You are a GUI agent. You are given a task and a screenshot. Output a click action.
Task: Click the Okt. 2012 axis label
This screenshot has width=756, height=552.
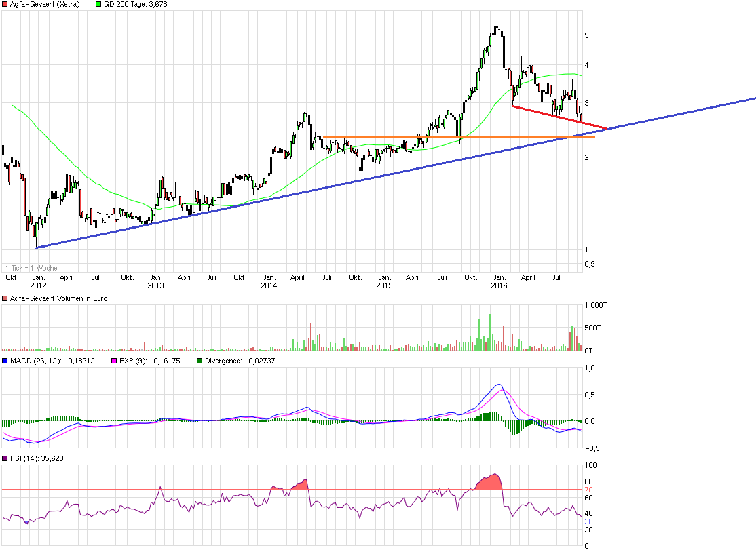pos(13,277)
